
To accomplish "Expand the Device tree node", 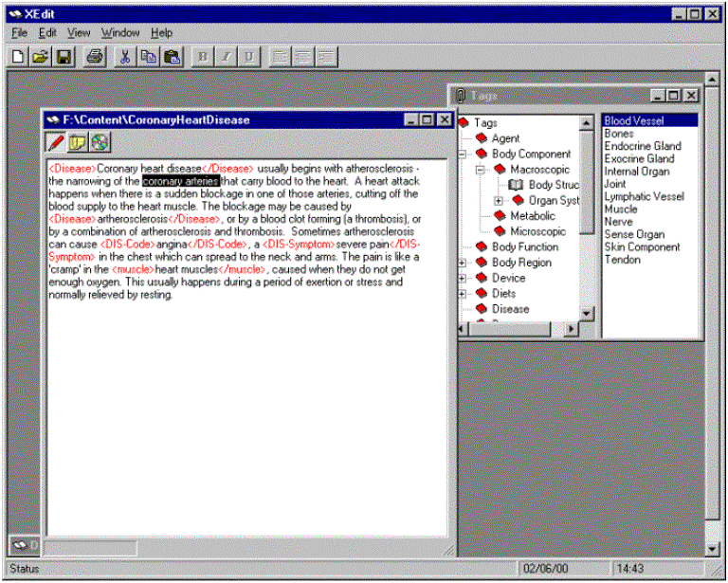I will pyautogui.click(x=463, y=278).
